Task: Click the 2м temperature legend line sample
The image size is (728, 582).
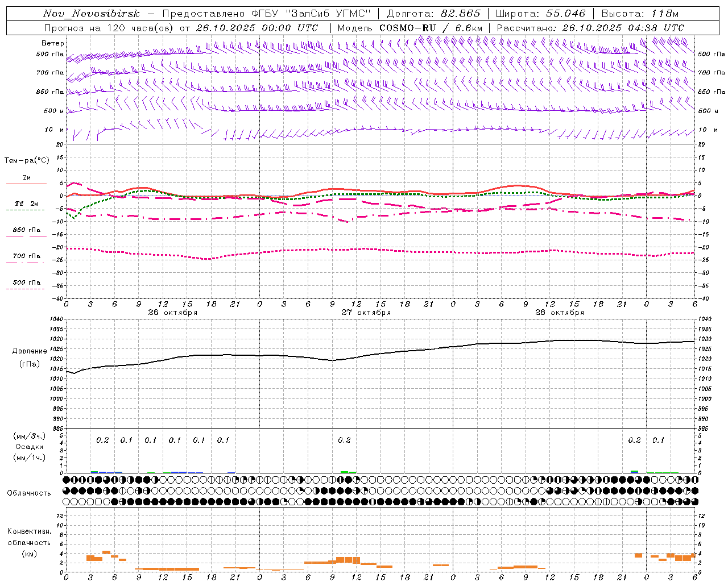Action: [x=26, y=184]
